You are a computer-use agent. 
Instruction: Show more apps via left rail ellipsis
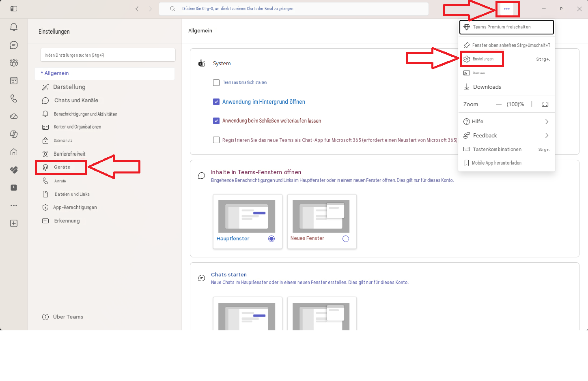[x=14, y=205]
